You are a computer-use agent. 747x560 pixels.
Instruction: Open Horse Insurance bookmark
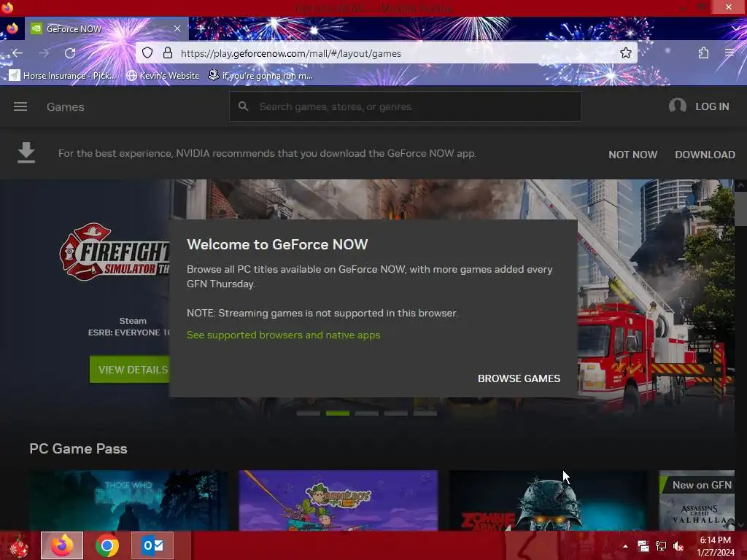[63, 75]
